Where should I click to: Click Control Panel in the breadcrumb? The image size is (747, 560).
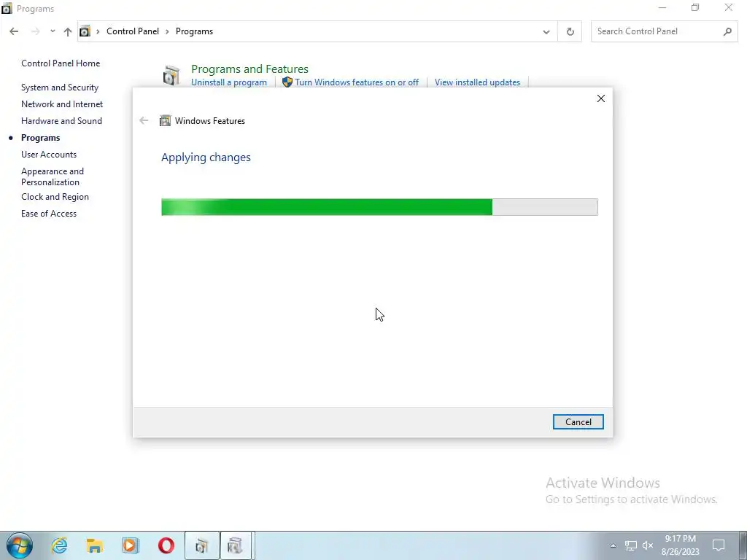133,31
